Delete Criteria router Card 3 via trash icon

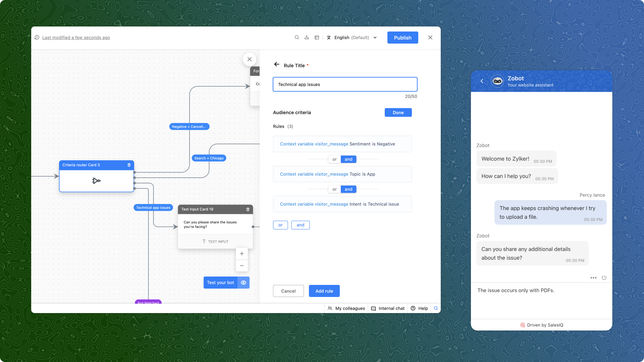pos(129,165)
